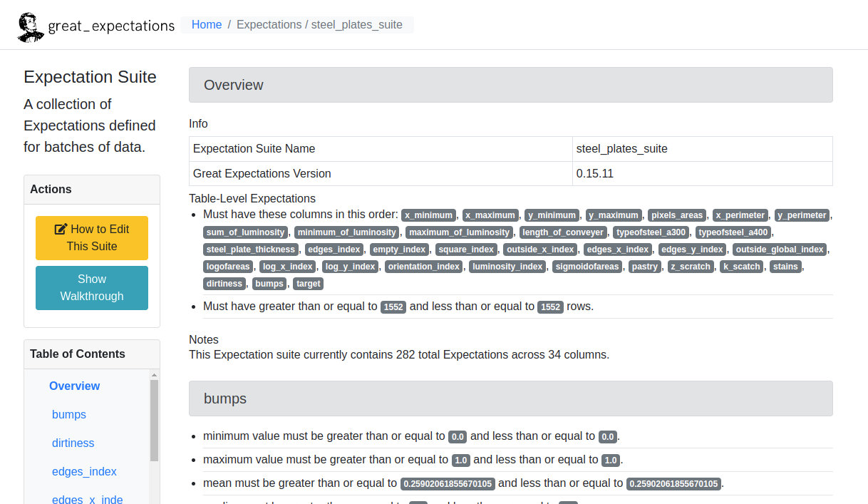Open edges_index in the contents list
This screenshot has height=504, width=868.
point(84,472)
